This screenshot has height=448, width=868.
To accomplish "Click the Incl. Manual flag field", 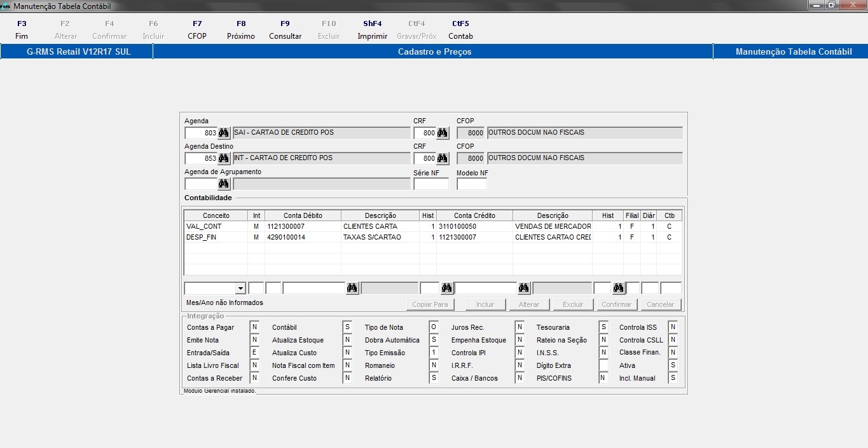I will click(x=673, y=378).
